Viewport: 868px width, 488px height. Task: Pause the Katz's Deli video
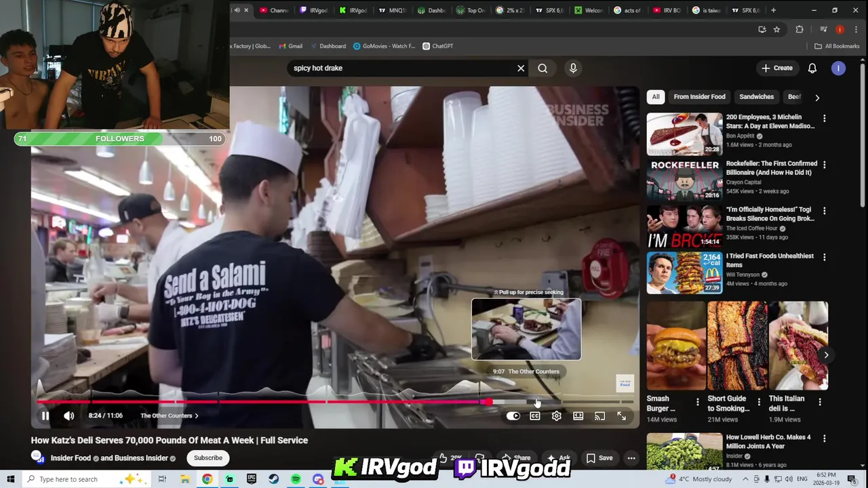pos(45,416)
